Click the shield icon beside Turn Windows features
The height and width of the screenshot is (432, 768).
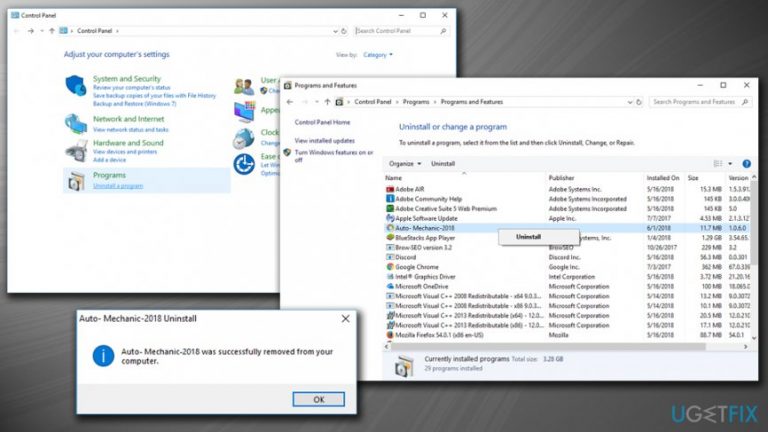click(288, 153)
